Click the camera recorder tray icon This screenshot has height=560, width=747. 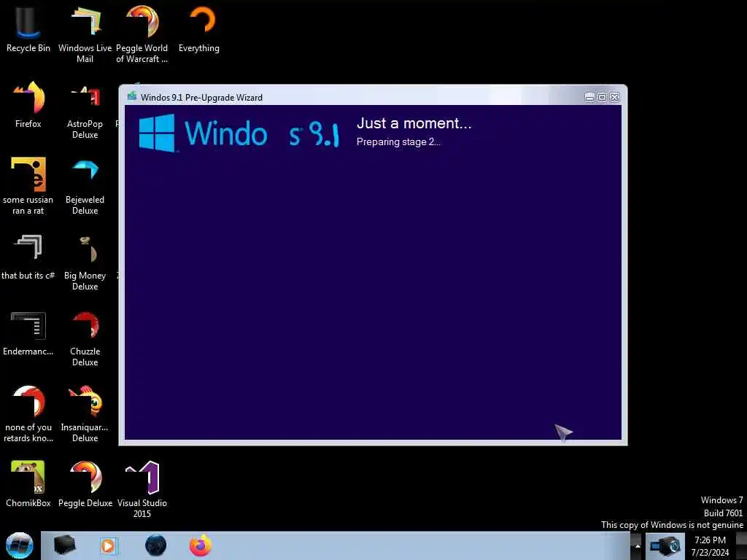665,546
